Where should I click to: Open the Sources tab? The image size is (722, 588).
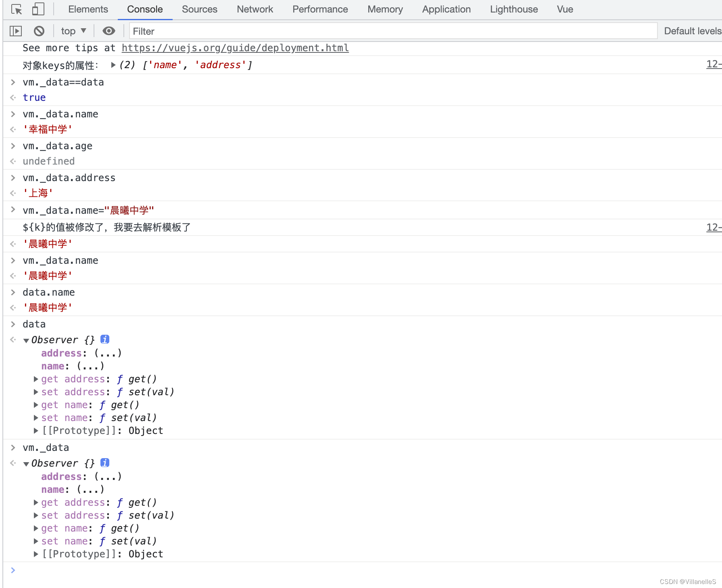pos(199,9)
